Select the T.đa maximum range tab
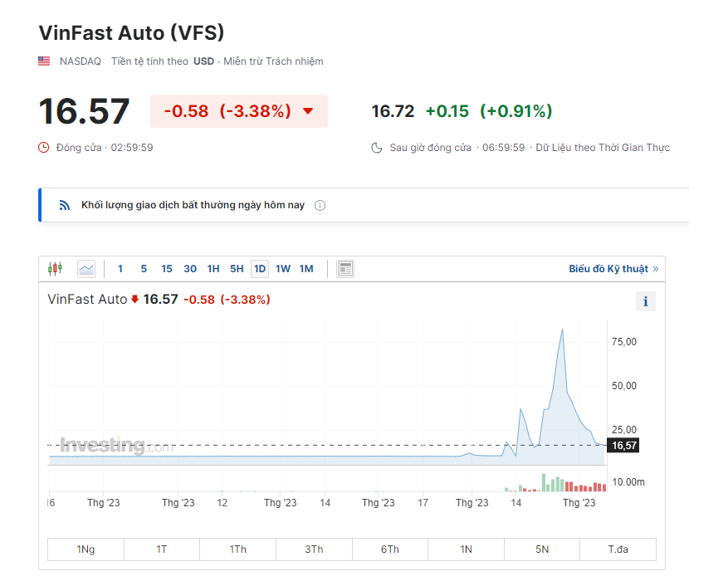The height and width of the screenshot is (581, 728). 618,549
